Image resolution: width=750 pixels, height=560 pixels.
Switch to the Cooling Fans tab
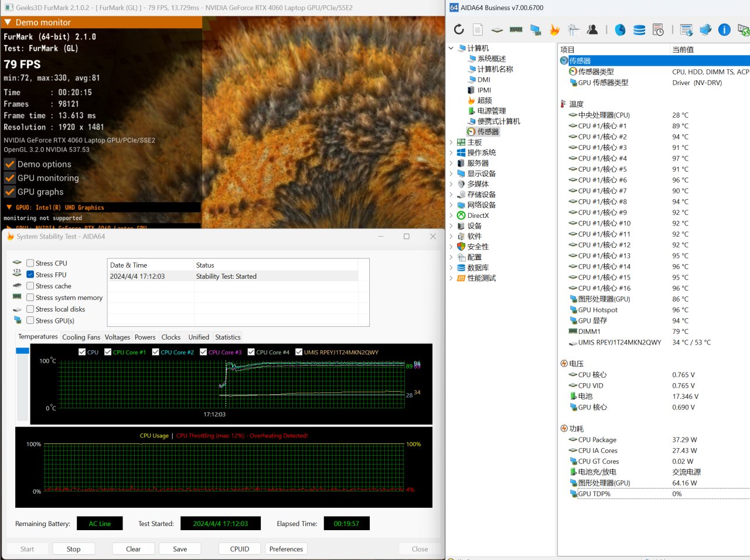pos(81,337)
